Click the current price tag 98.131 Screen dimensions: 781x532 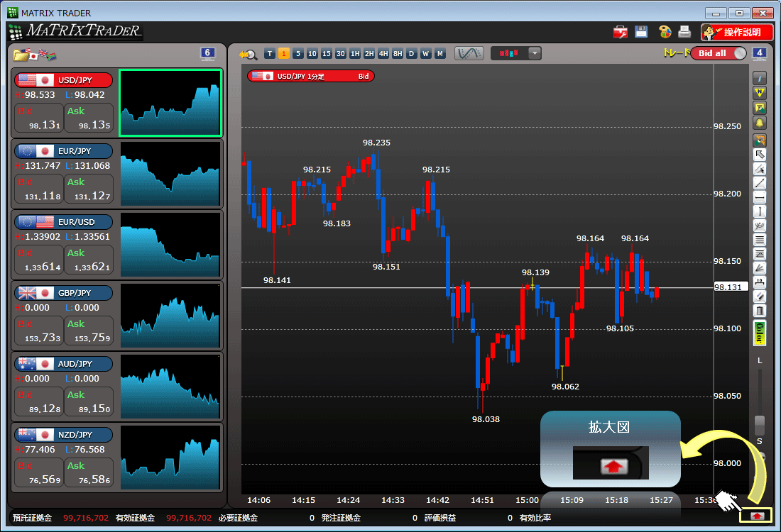(x=731, y=287)
